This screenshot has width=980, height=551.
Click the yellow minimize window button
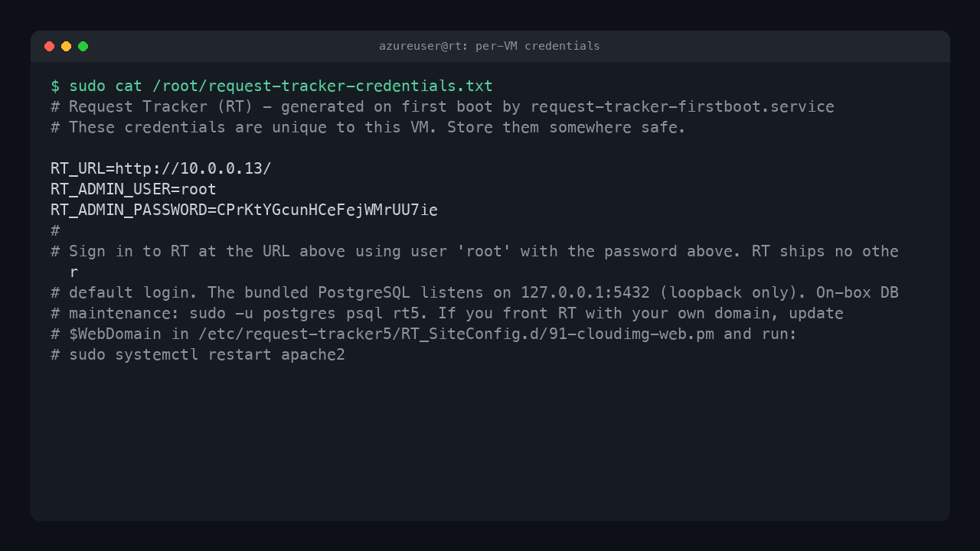[x=67, y=46]
